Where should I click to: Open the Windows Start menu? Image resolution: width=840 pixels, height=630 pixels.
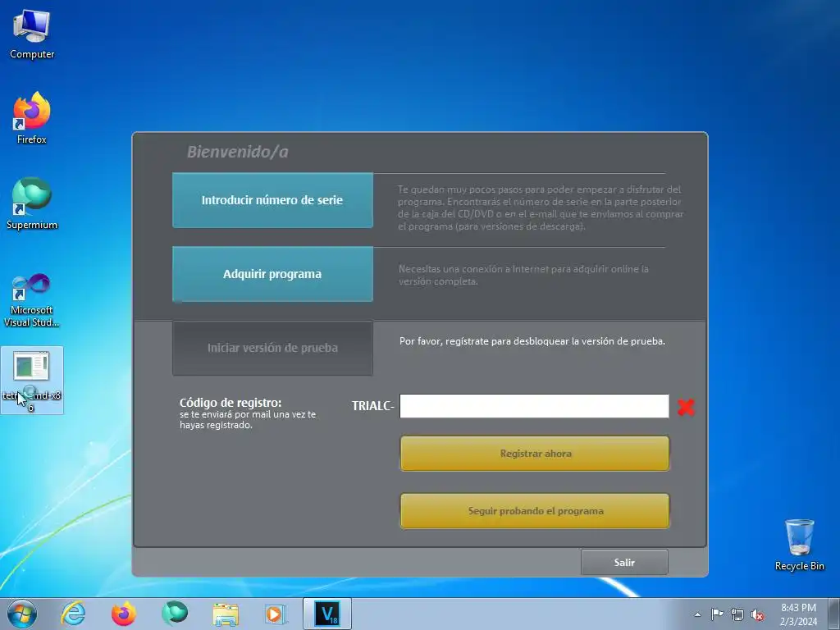(22, 614)
